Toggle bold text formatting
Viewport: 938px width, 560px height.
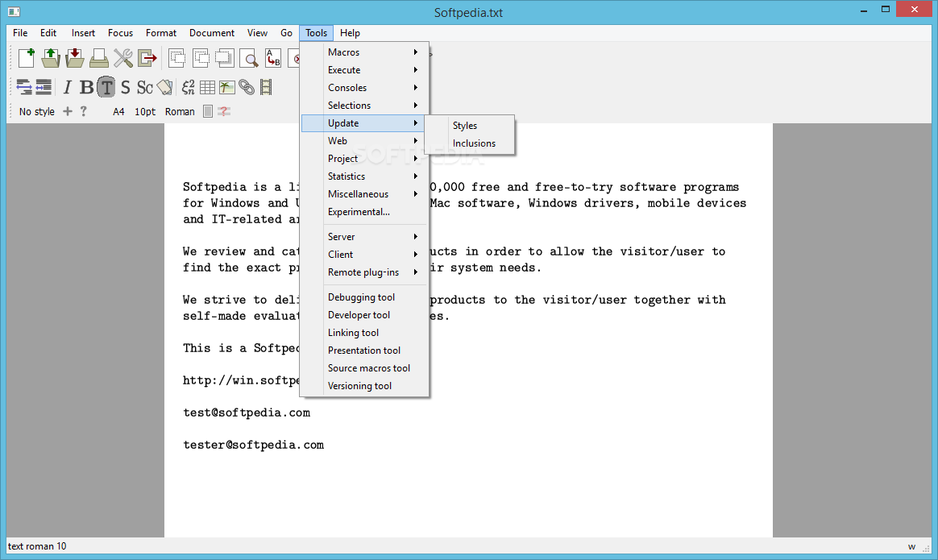[x=87, y=87]
